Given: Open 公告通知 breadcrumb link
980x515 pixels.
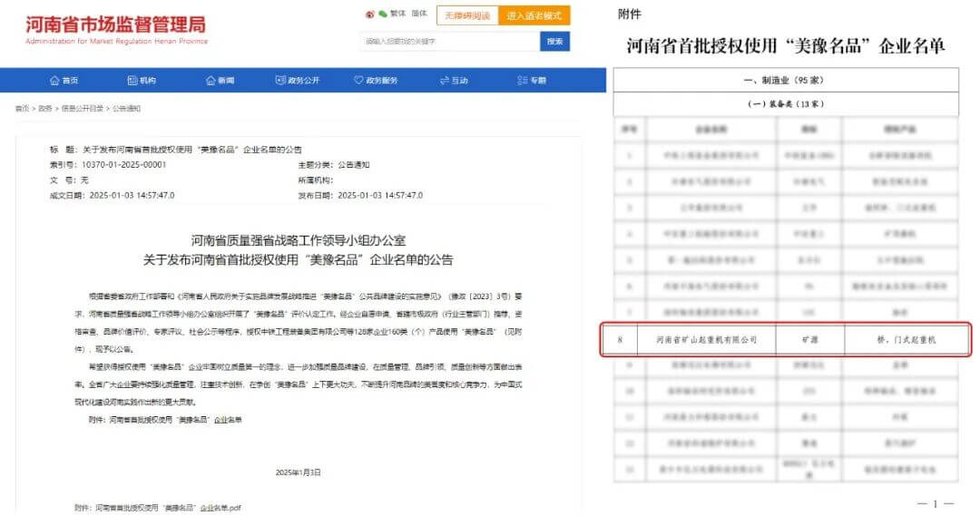Looking at the screenshot, I should pyautogui.click(x=126, y=109).
